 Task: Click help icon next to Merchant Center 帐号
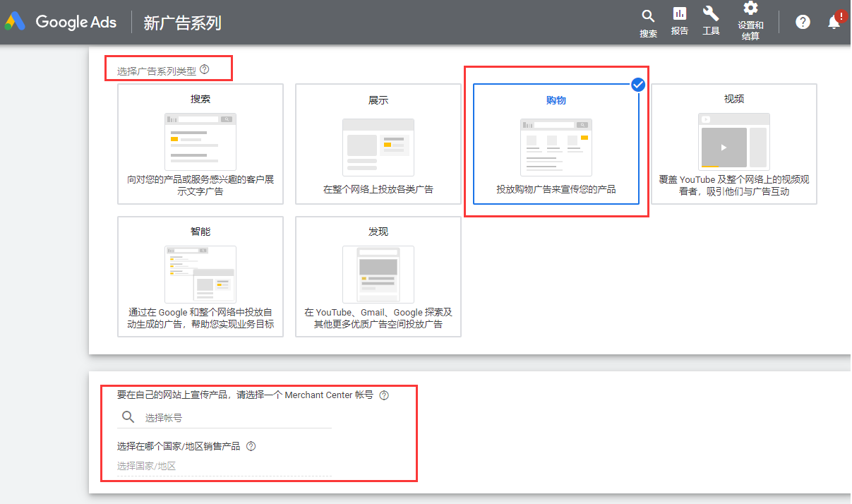[x=384, y=395]
